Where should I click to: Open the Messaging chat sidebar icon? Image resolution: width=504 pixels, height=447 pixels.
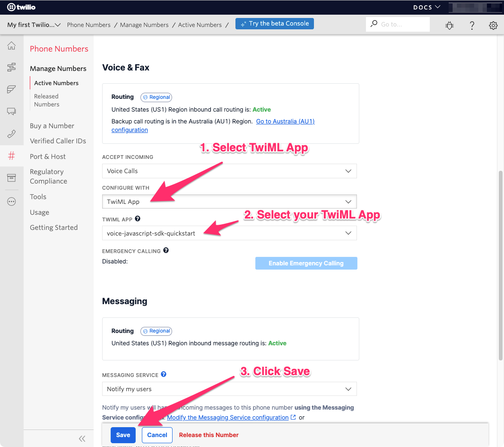click(x=12, y=111)
